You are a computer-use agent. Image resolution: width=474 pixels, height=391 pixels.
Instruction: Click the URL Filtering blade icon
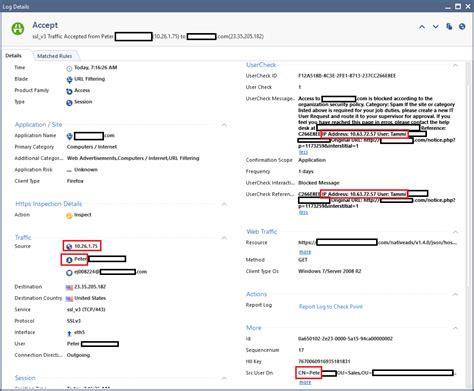[69, 80]
